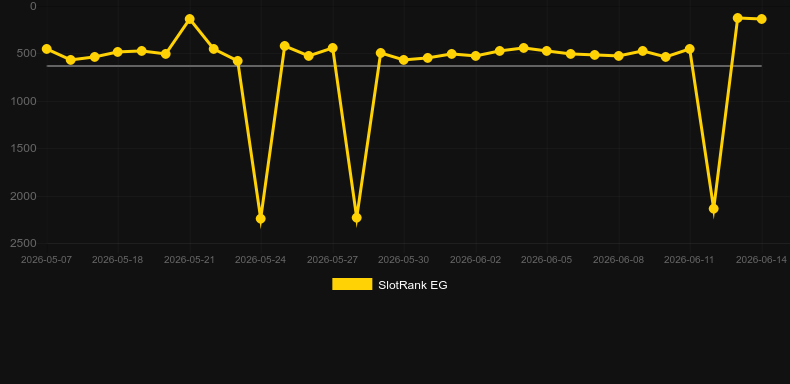The width and height of the screenshot is (790, 384).
Task: Click the 2026-05-21 x-axis label
Action: point(189,260)
